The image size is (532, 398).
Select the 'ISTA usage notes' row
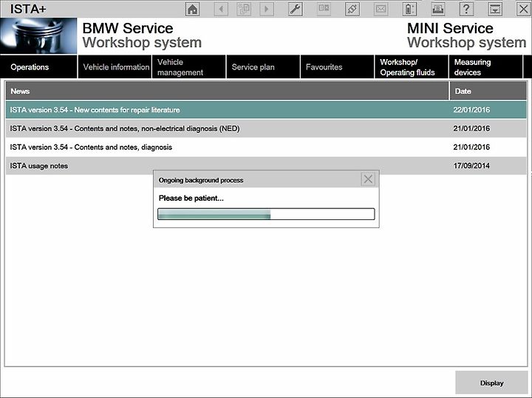266,165
